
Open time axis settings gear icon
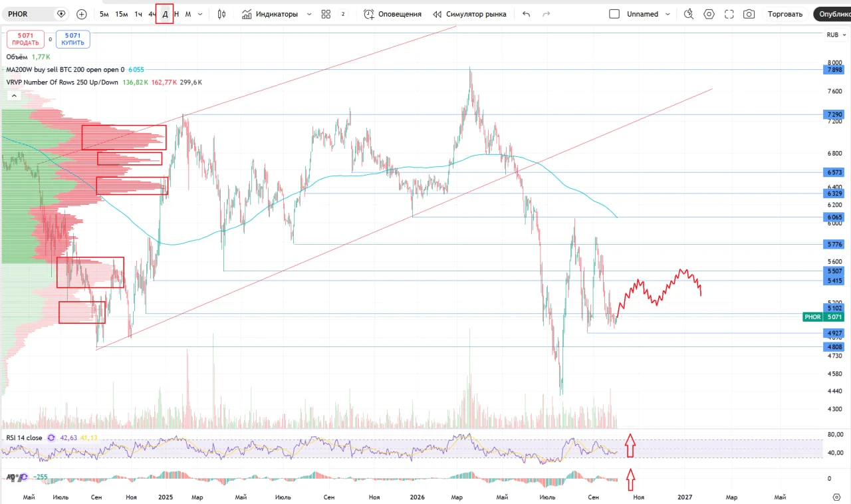836,497
